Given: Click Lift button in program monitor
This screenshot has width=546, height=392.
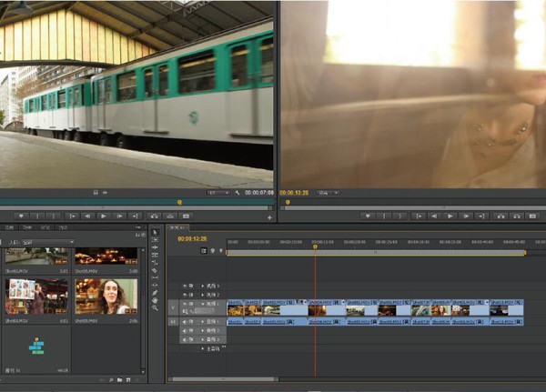Looking at the screenshot, I should (x=500, y=216).
